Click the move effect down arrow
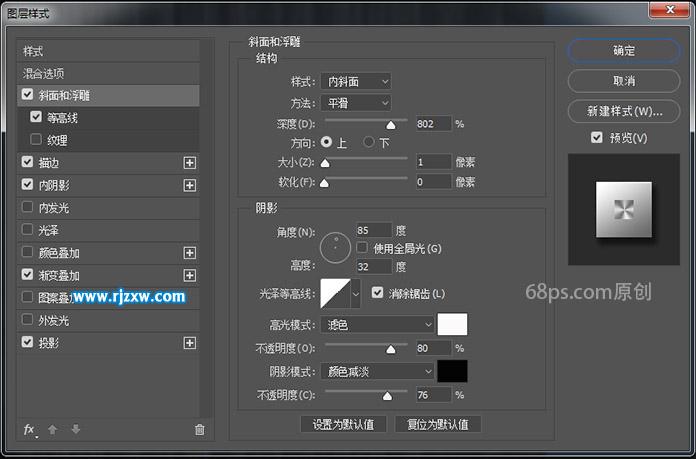The image size is (696, 459). coord(75,429)
